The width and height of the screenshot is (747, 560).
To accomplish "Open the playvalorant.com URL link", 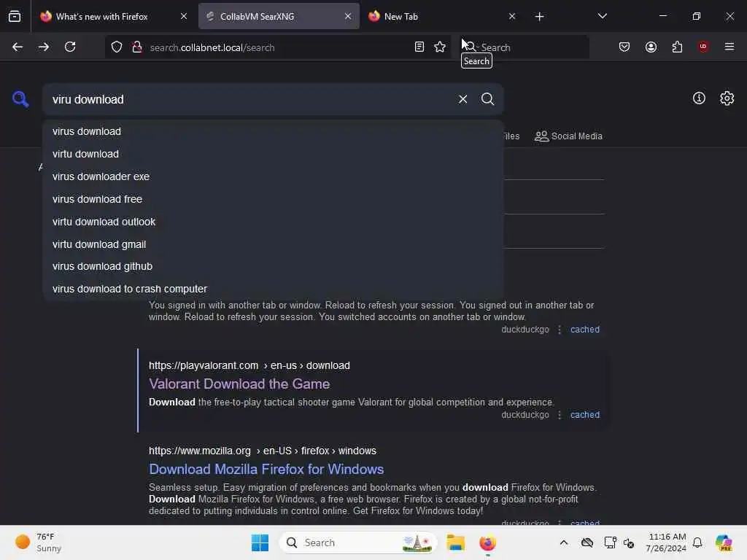I will (x=249, y=365).
